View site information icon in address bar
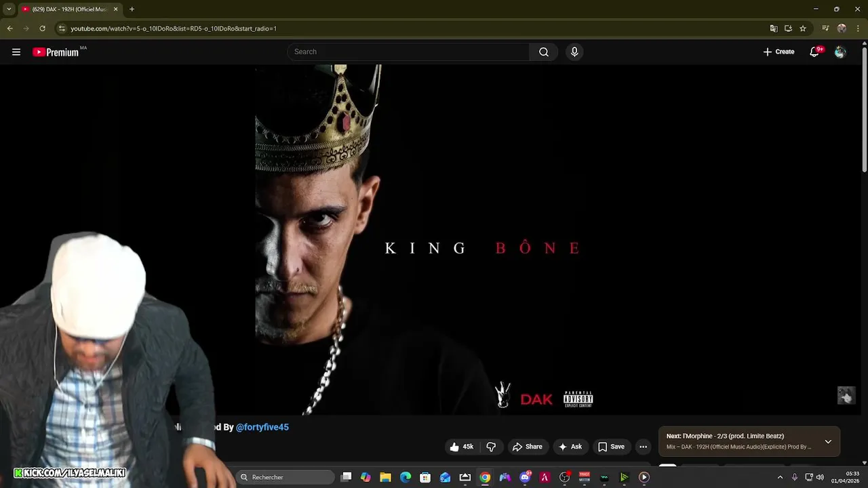868x488 pixels. click(x=62, y=28)
